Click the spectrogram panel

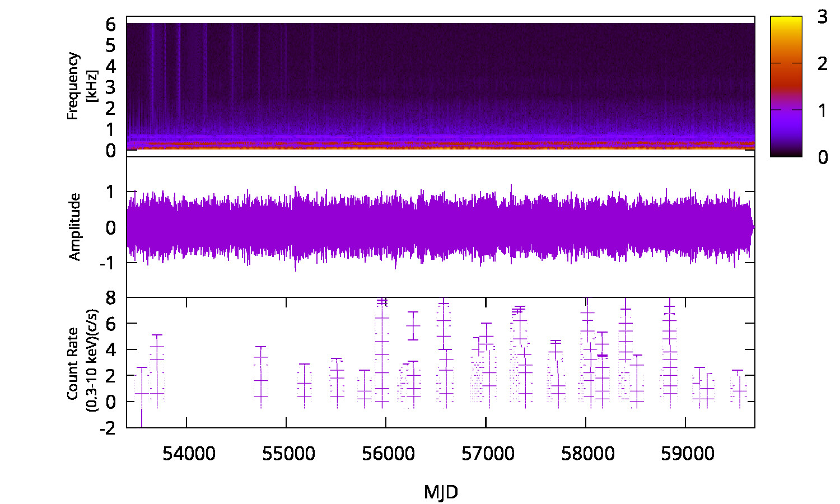[x=441, y=87]
